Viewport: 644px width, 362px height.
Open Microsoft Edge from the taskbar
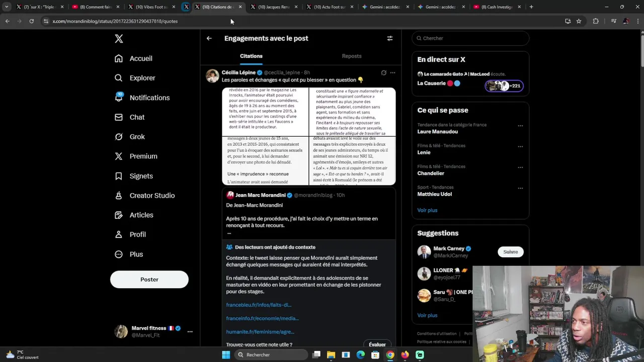coord(361,355)
